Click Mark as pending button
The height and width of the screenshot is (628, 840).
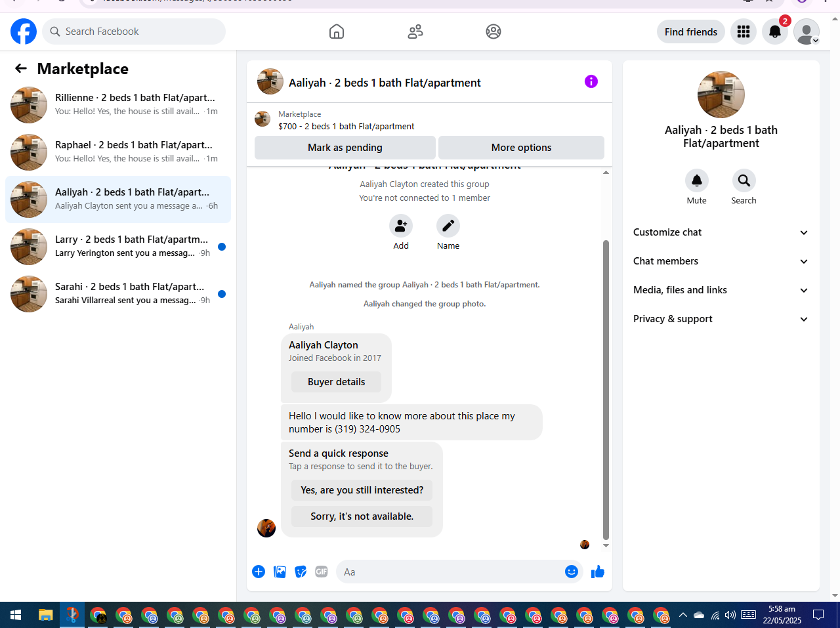pyautogui.click(x=345, y=148)
